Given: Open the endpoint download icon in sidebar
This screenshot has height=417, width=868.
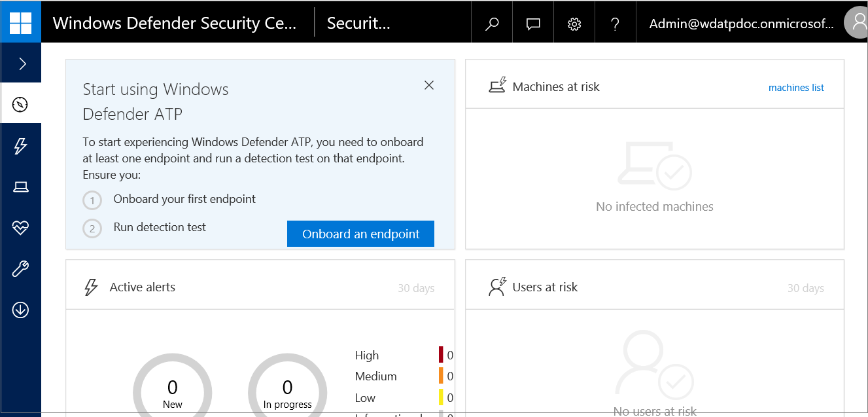Looking at the screenshot, I should 21,310.
